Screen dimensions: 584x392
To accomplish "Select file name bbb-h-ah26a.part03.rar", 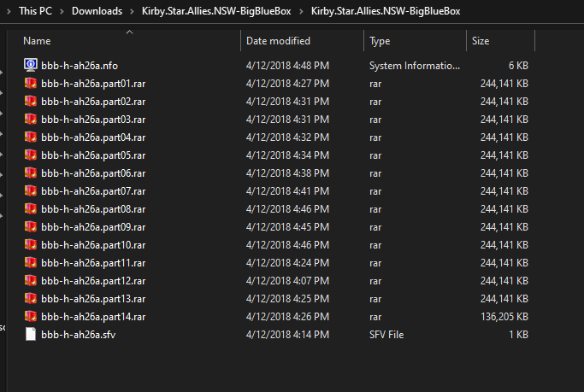I will coord(93,120).
